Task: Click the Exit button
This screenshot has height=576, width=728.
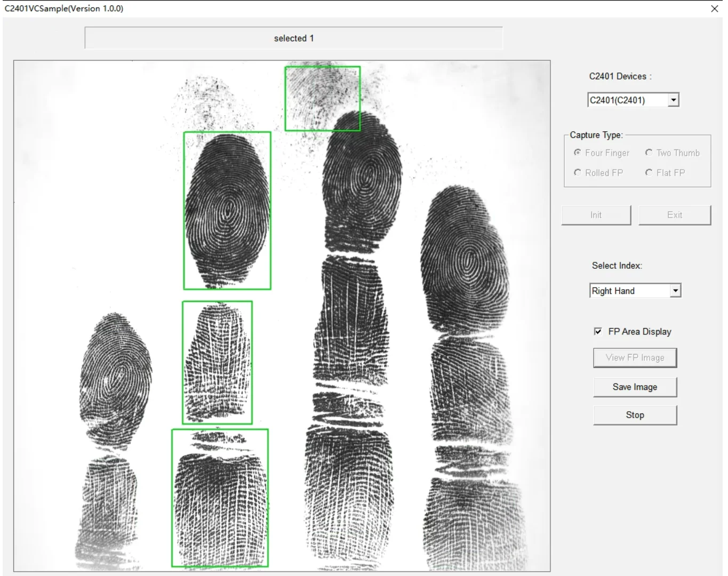Action: [674, 215]
